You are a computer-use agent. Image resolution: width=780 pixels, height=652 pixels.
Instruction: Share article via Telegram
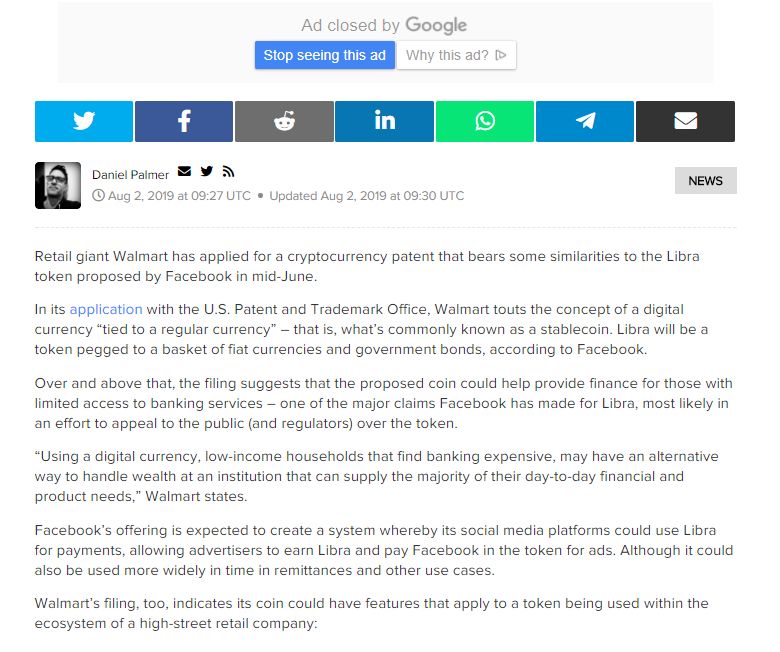[x=585, y=121]
